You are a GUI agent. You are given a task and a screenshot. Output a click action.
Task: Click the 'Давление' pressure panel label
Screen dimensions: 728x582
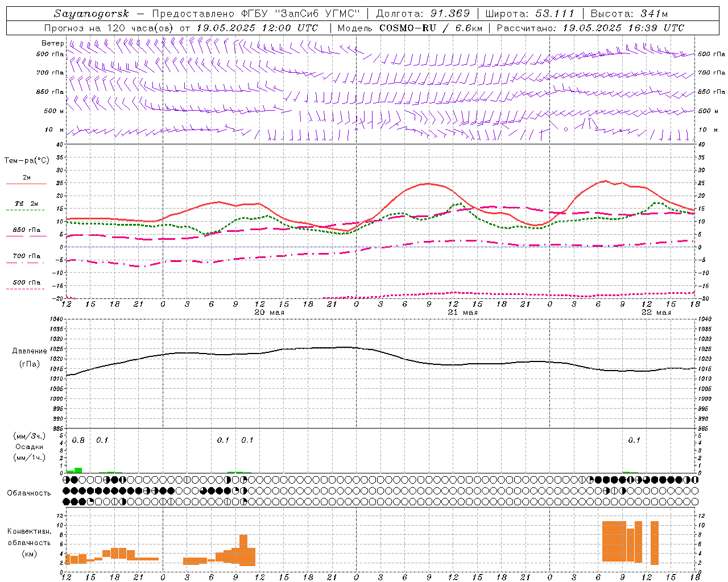(30, 351)
